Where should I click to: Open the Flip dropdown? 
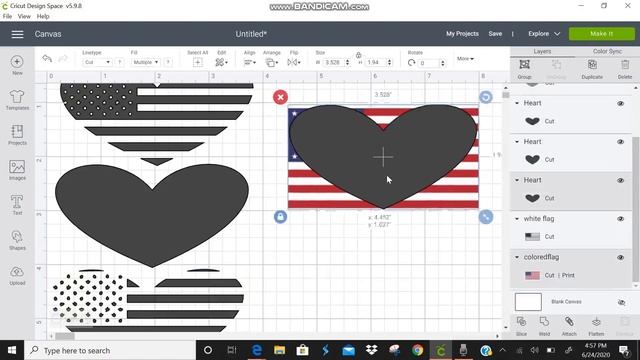click(x=294, y=62)
